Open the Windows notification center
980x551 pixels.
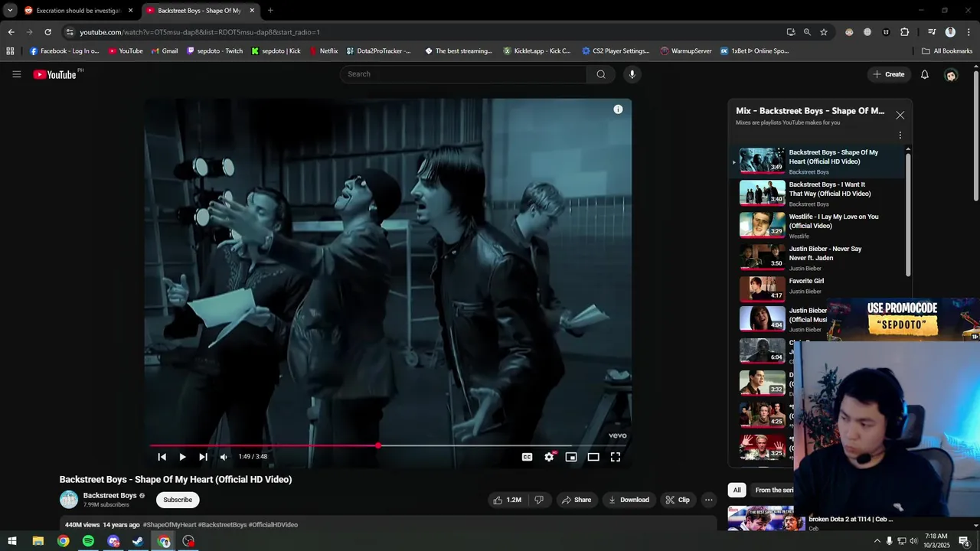coord(965,541)
